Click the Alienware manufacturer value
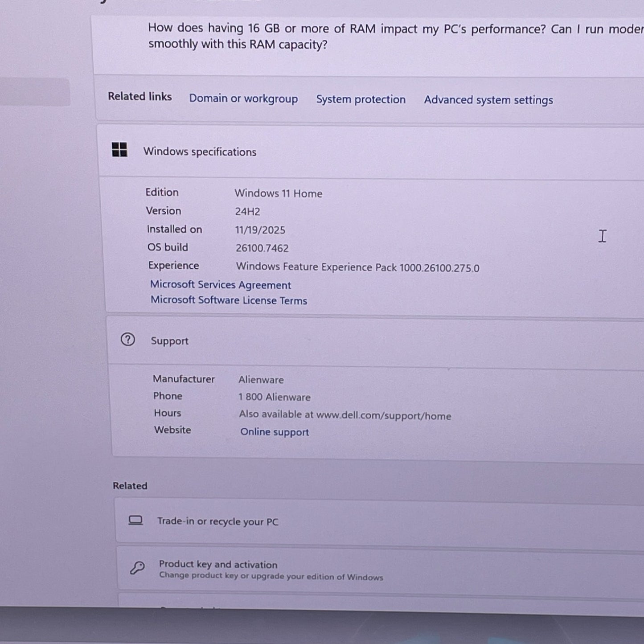Viewport: 644px width, 644px height. pos(261,380)
